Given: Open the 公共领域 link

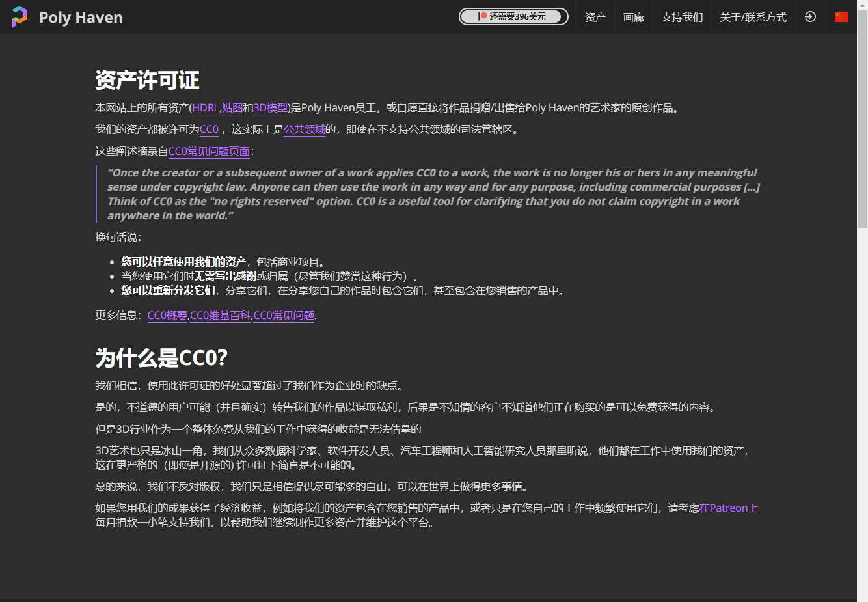Looking at the screenshot, I should click(x=305, y=130).
